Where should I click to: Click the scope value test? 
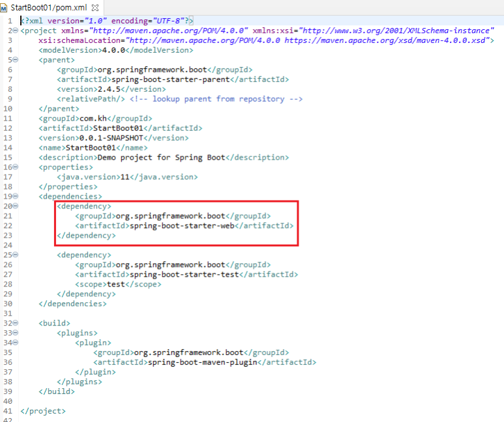coord(115,284)
